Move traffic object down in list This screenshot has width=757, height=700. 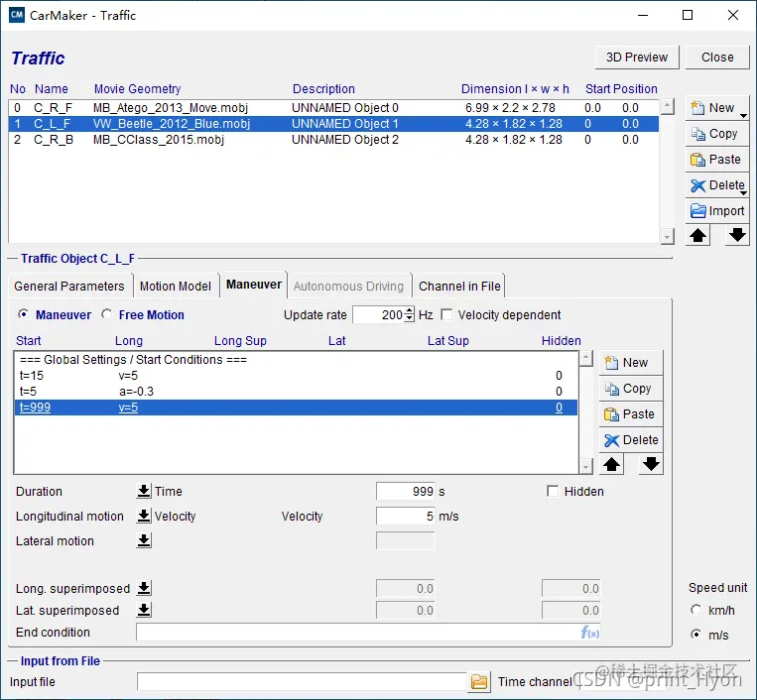tap(737, 236)
